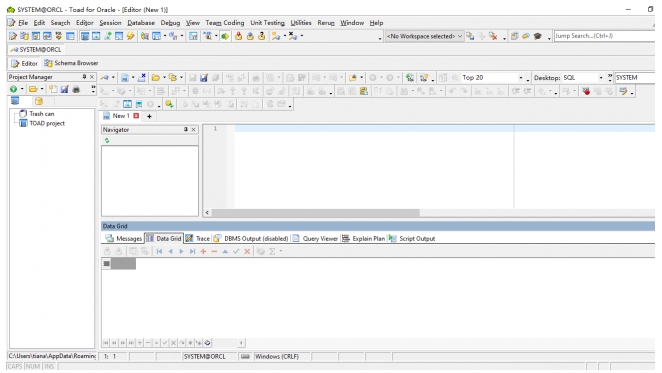The width and height of the screenshot is (662, 373).
Task: Click in the Jump Search input field
Action: pyautogui.click(x=605, y=36)
